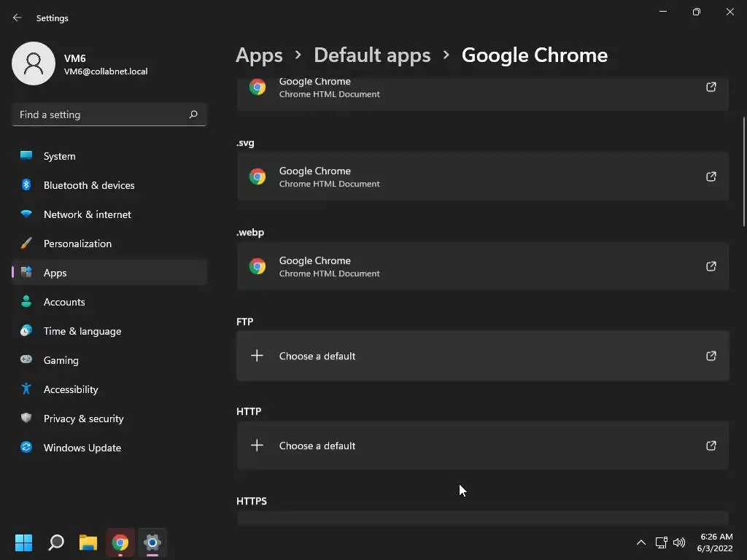Viewport: 747px width, 560px height.
Task: Show hidden icons in the system tray
Action: pyautogui.click(x=640, y=542)
